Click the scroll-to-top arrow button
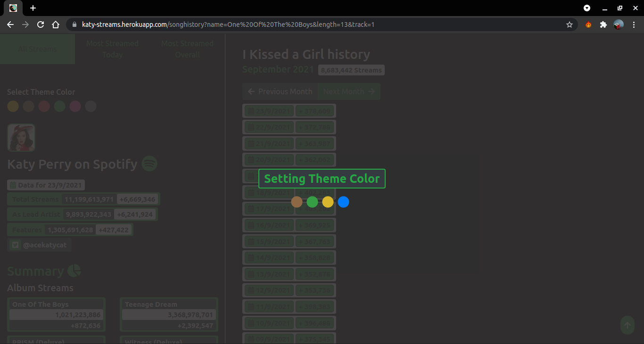The width and height of the screenshot is (644, 344). point(627,325)
